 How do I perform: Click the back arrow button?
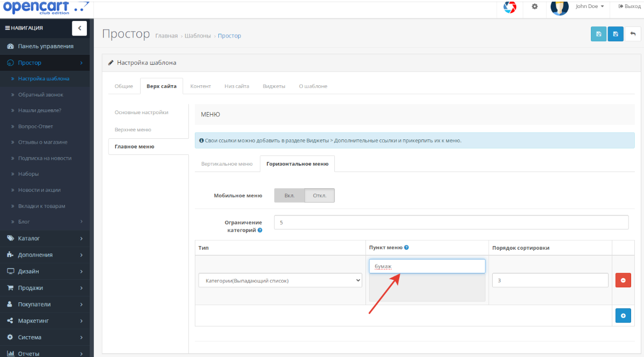tap(633, 34)
